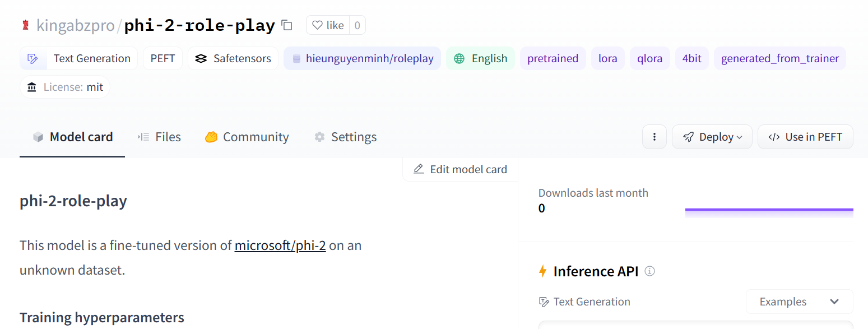Click the Use in PEFT button
This screenshot has width=868, height=329.
tap(805, 137)
